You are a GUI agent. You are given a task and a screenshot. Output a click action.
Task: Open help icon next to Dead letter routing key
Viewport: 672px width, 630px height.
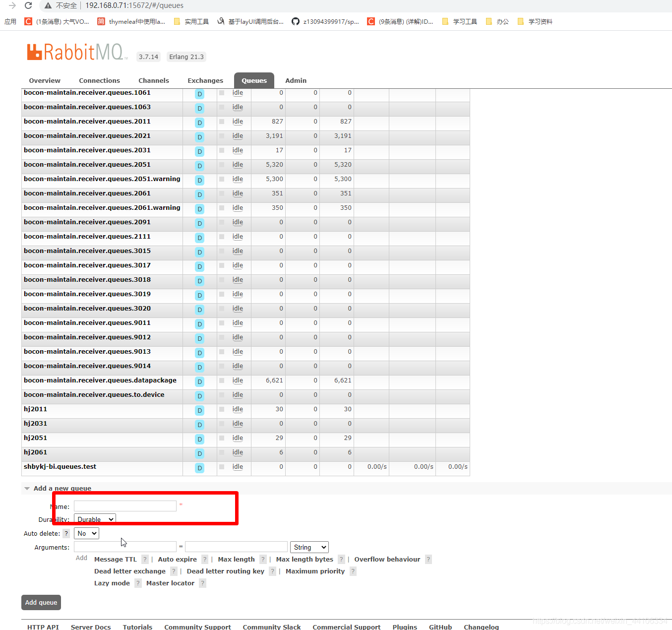point(272,571)
